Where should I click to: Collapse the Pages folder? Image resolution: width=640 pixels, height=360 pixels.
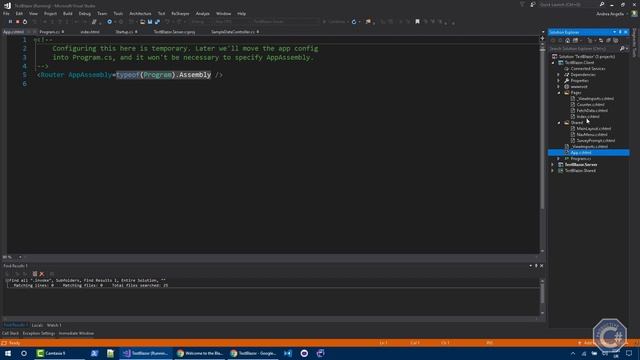[559, 93]
